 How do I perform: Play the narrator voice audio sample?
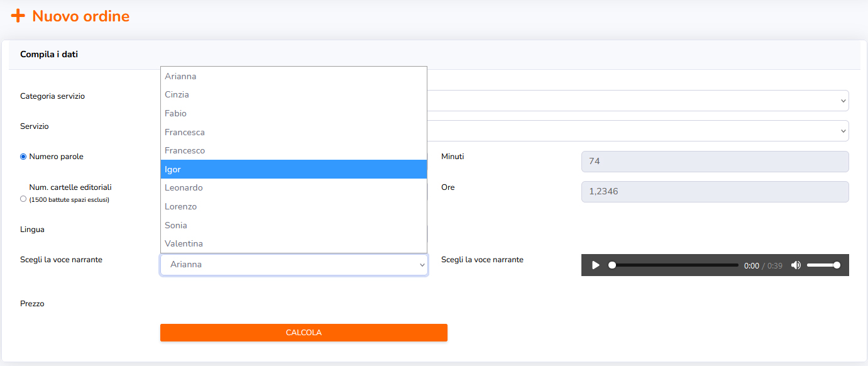click(x=595, y=265)
